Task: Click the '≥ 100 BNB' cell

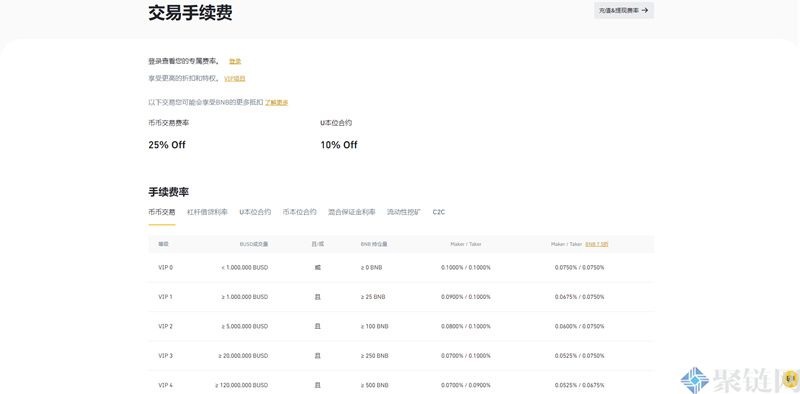Action: point(374,327)
